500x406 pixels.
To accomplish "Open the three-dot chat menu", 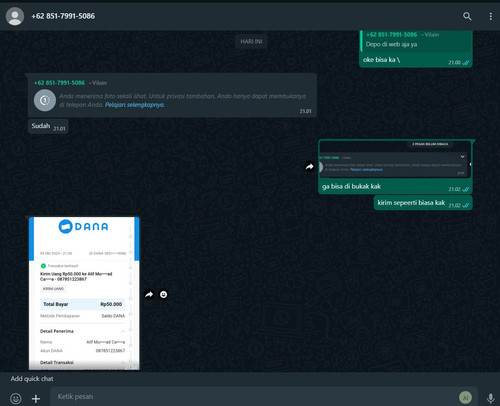I will pos(491,16).
